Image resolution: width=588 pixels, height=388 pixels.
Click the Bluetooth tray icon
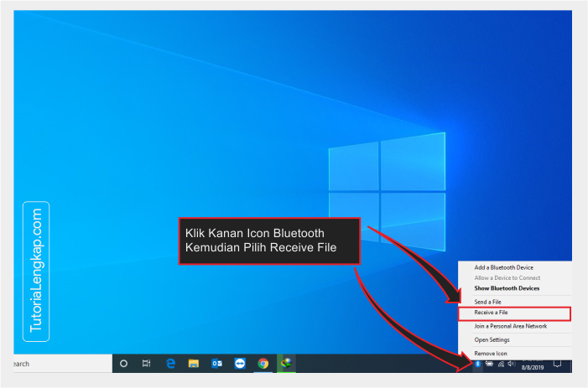tap(478, 364)
